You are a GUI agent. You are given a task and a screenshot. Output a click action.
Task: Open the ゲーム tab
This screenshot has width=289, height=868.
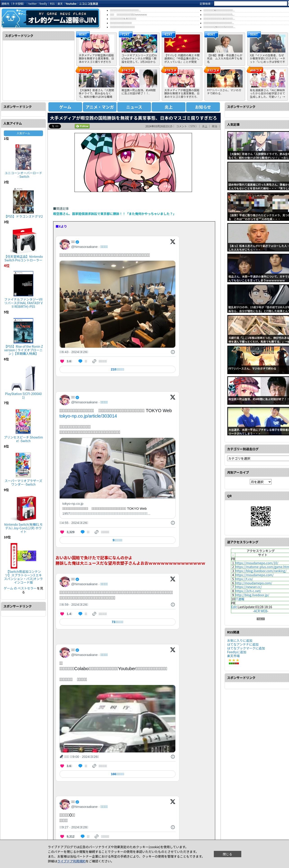[65, 107]
